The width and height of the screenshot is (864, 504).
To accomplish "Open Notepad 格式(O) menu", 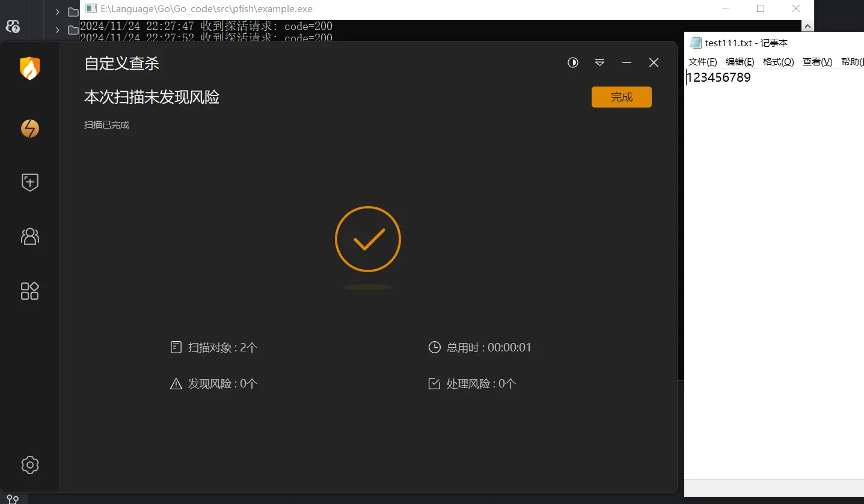I will click(x=778, y=62).
